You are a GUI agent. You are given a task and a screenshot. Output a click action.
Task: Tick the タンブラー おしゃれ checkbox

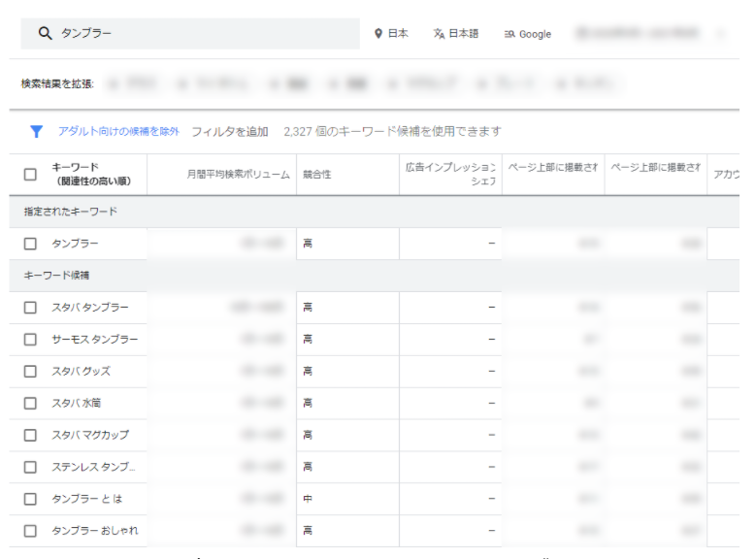coord(30,531)
